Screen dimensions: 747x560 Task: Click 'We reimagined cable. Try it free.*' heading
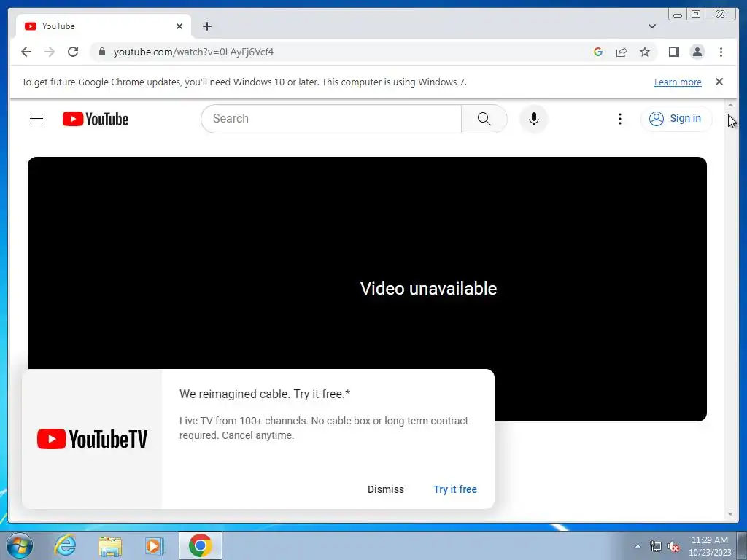(265, 394)
